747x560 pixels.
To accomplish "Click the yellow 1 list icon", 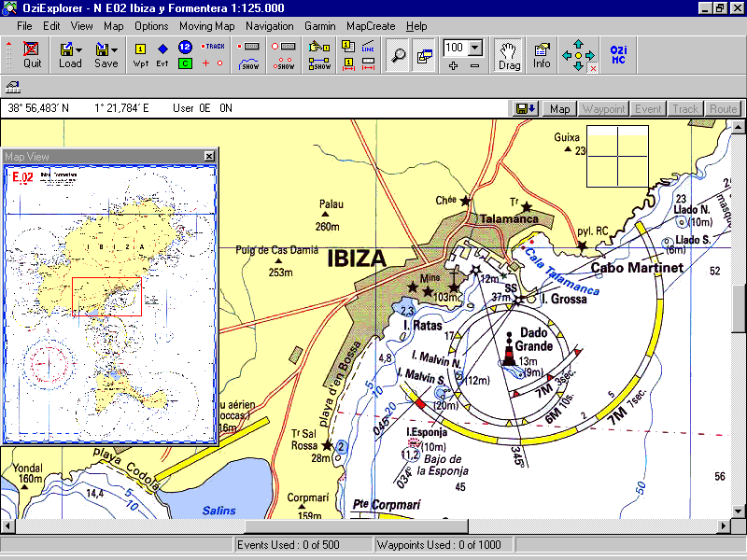I will click(x=348, y=46).
